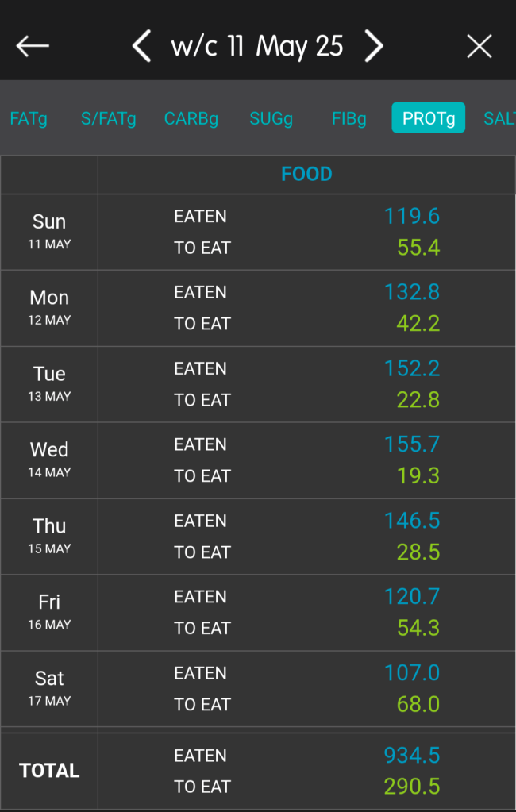516x812 pixels.
Task: Switch to the FIBg tab
Action: pos(349,119)
